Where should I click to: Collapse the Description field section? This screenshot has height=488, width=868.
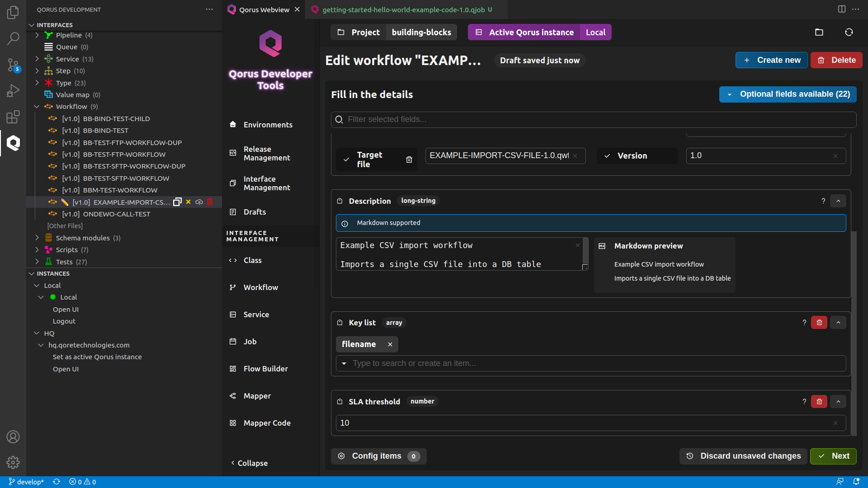838,201
